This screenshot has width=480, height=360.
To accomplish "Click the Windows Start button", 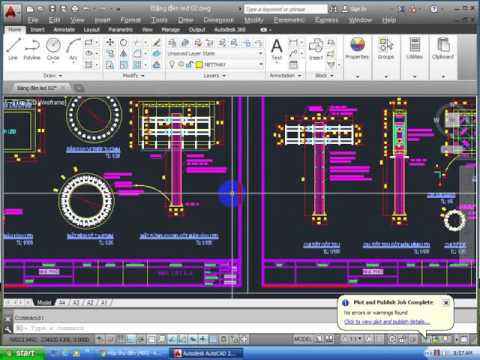I will pyautogui.click(x=22, y=353).
